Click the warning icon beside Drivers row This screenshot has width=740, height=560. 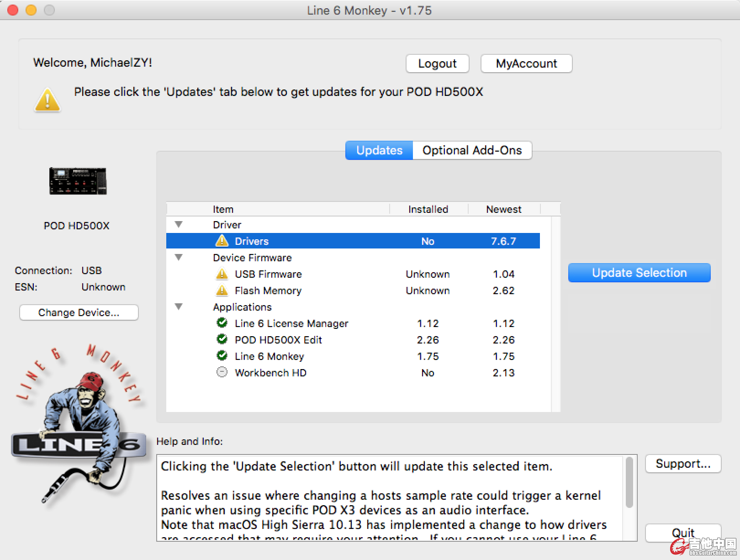tap(222, 240)
